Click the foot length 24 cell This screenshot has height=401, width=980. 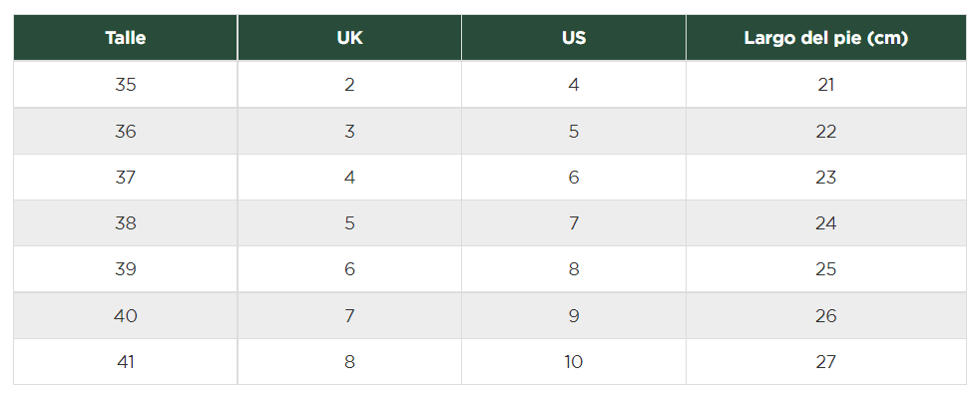[826, 223]
